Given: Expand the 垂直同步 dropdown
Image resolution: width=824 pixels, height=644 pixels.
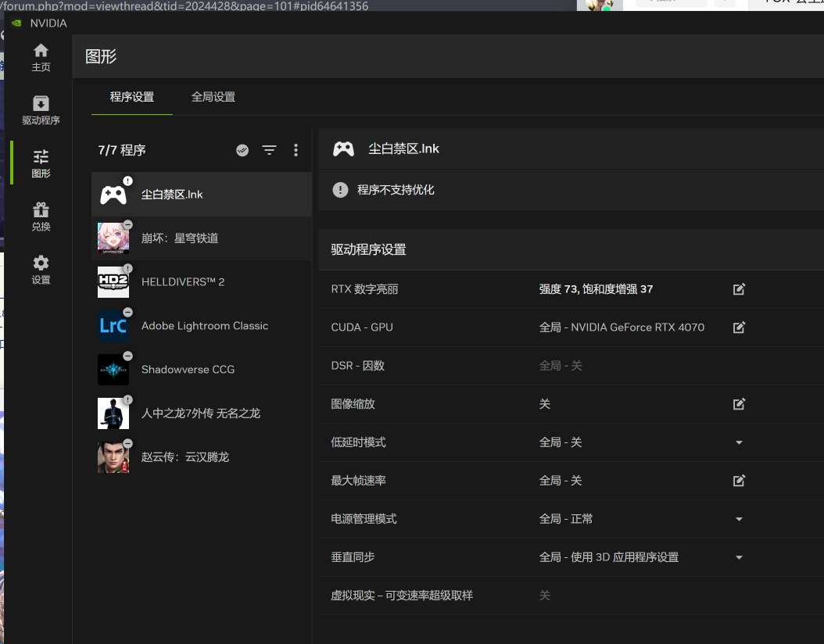Looking at the screenshot, I should [739, 557].
